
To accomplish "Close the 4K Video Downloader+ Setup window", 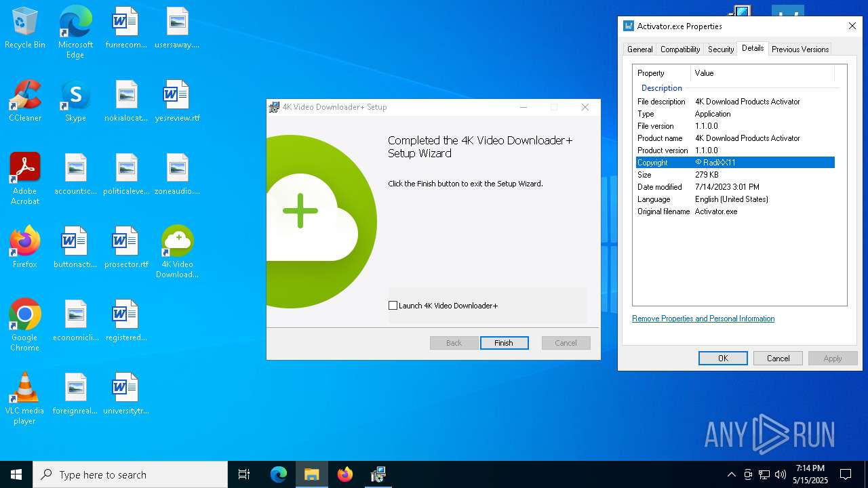I will click(x=585, y=107).
